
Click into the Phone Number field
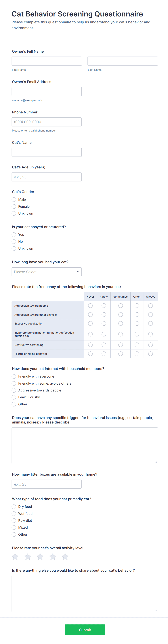47,122
